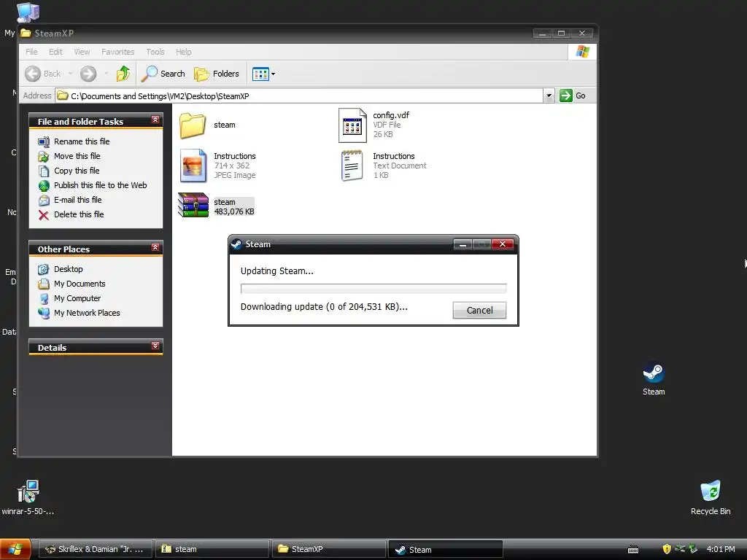Image resolution: width=747 pixels, height=560 pixels.
Task: Collapse the File and Folder Tasks panel
Action: pos(155,120)
